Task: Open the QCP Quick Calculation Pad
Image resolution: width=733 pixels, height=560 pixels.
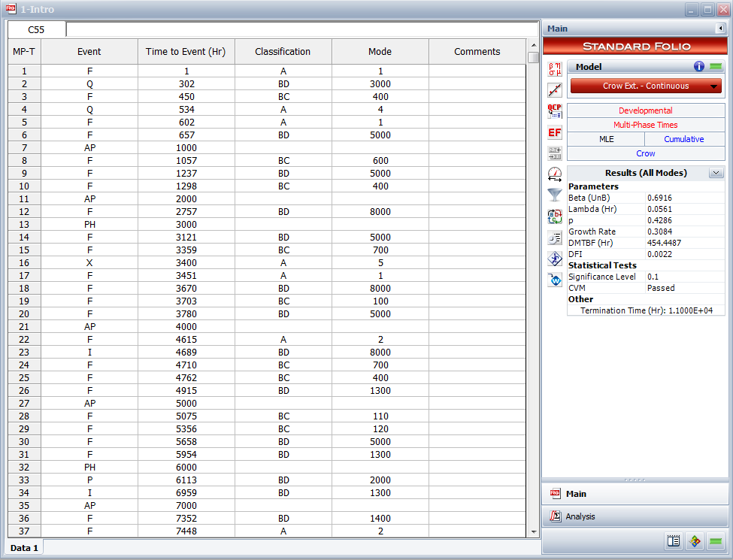Action: [x=554, y=111]
